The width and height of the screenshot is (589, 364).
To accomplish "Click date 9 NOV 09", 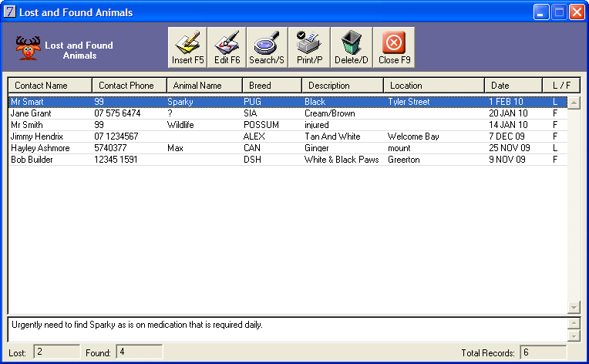I will click(507, 160).
